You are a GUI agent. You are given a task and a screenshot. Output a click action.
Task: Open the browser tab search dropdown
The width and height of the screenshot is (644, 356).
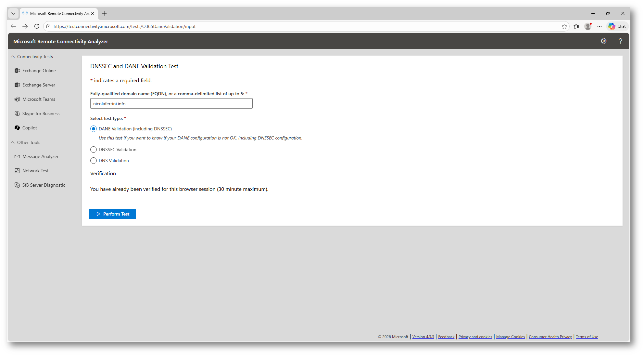[x=13, y=13]
